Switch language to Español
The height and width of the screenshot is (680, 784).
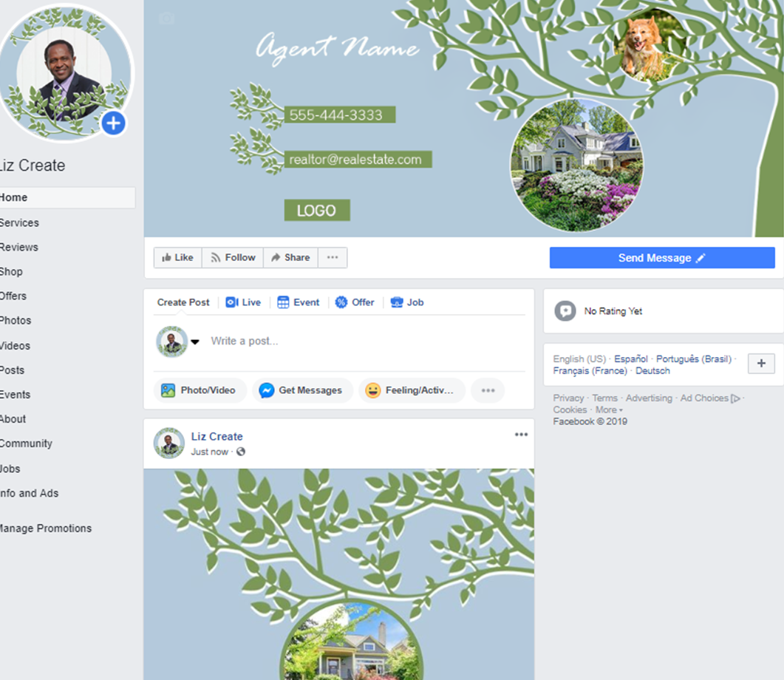pos(630,359)
